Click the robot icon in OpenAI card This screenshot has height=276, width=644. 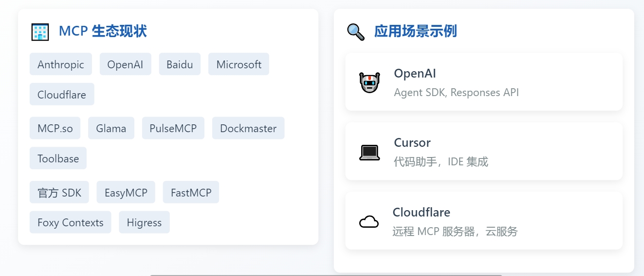(x=369, y=82)
